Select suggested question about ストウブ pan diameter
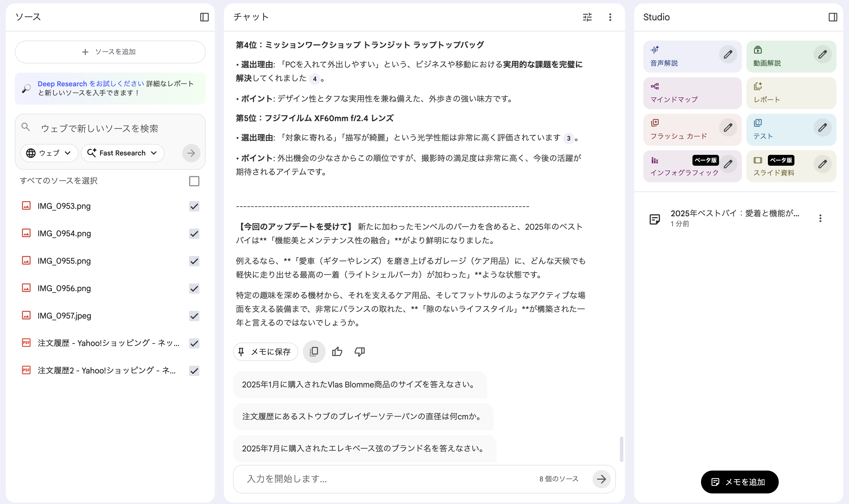 [363, 416]
